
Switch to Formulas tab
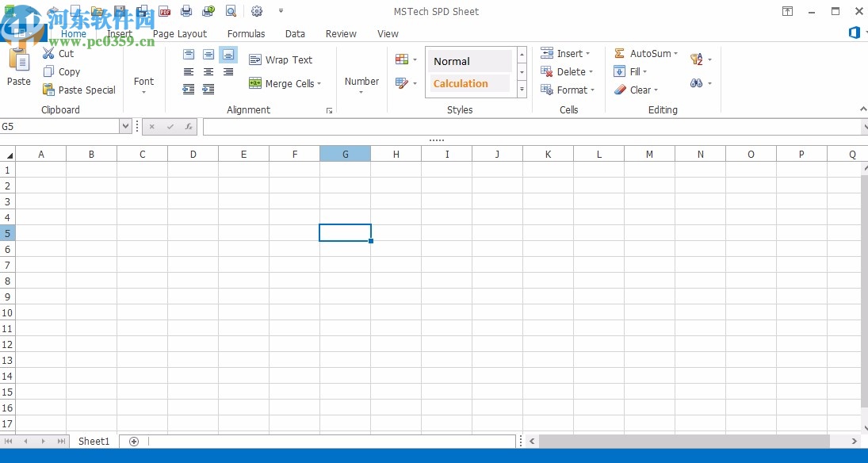click(247, 34)
